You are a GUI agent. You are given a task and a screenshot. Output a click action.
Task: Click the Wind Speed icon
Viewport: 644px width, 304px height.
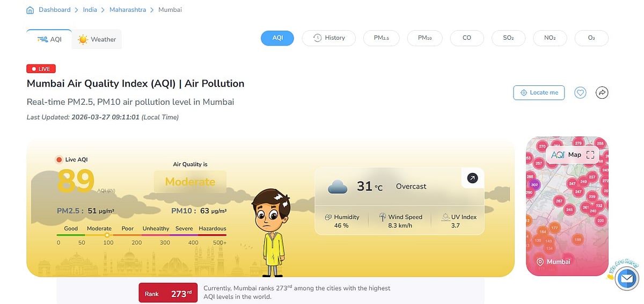383,217
